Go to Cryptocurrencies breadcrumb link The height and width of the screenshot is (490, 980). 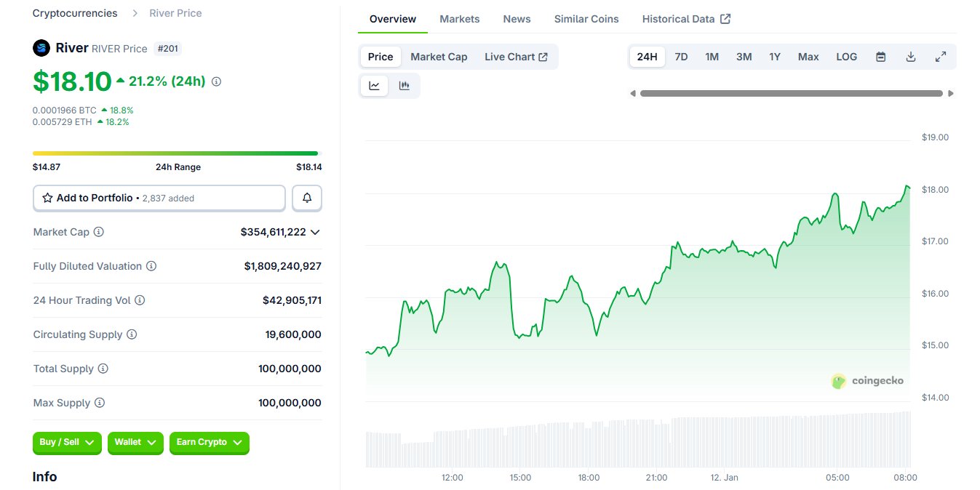(75, 13)
